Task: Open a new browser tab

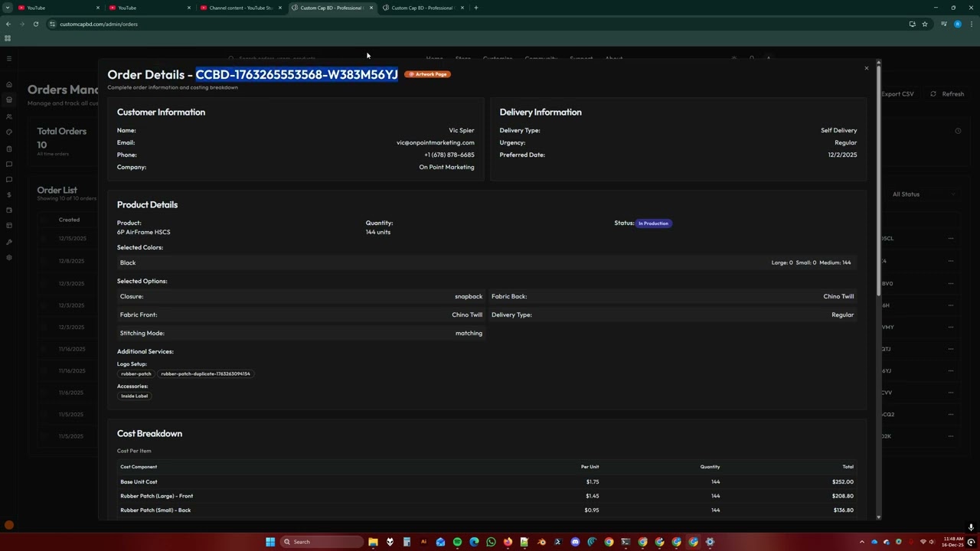Action: pyautogui.click(x=476, y=8)
